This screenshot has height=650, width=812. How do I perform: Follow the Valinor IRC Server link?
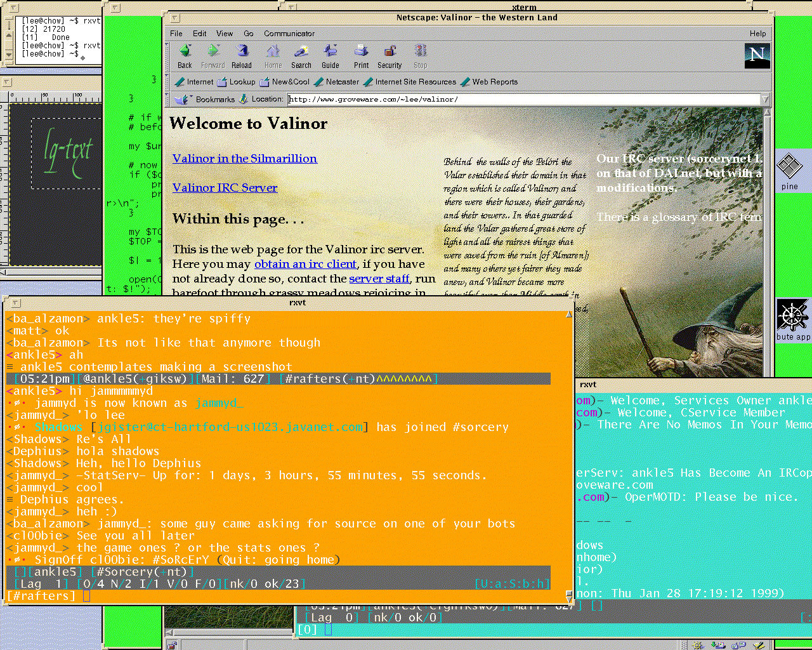[x=225, y=188]
